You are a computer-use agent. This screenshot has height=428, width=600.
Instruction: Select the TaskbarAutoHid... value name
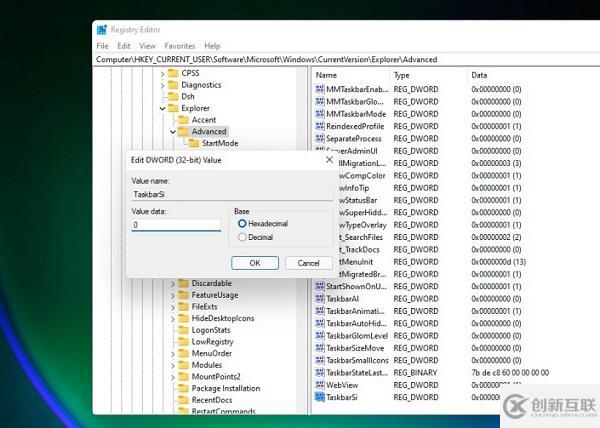click(356, 324)
